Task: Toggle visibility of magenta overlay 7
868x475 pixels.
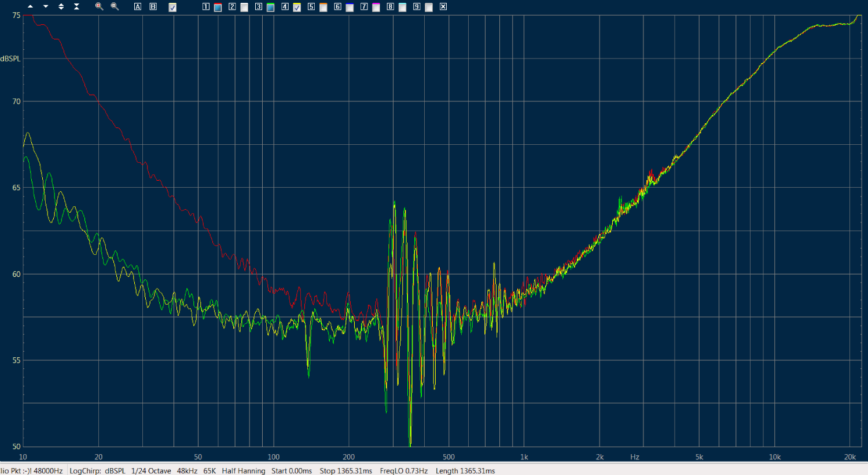Action: point(376,8)
